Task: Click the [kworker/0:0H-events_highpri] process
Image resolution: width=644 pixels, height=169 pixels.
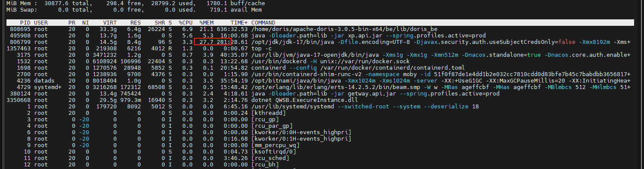Action: pos(301,132)
